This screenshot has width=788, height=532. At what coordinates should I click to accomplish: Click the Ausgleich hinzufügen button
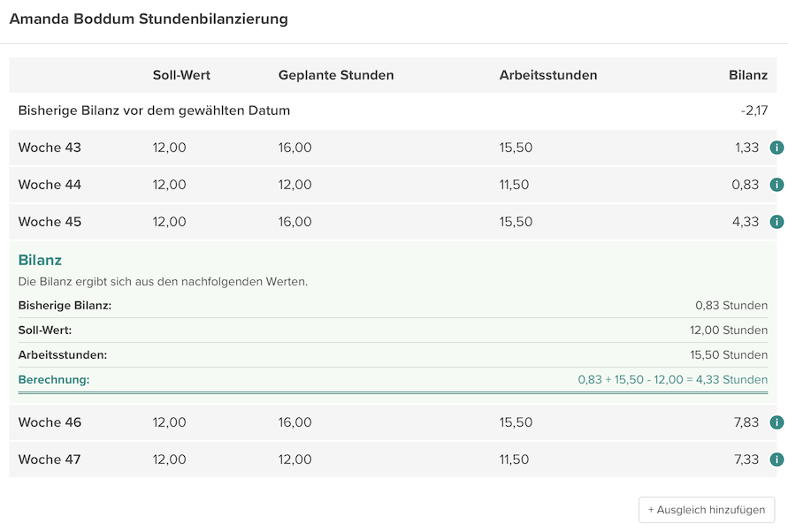[706, 510]
